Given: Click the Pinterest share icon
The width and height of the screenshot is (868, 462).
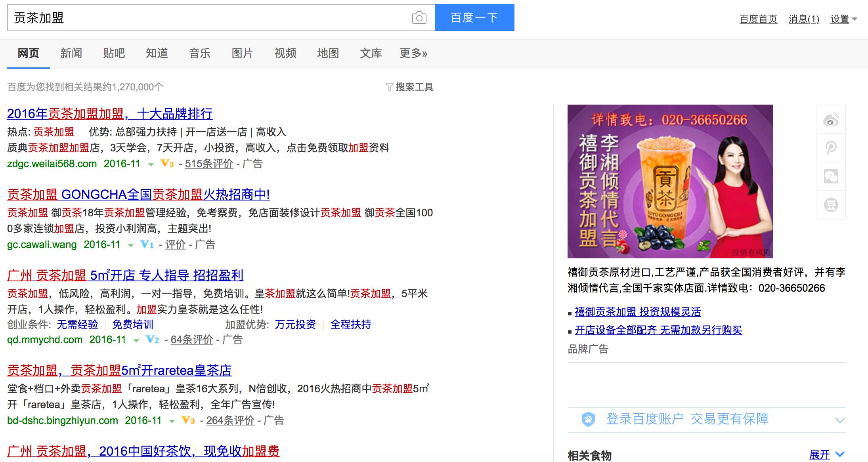Looking at the screenshot, I should (x=831, y=148).
